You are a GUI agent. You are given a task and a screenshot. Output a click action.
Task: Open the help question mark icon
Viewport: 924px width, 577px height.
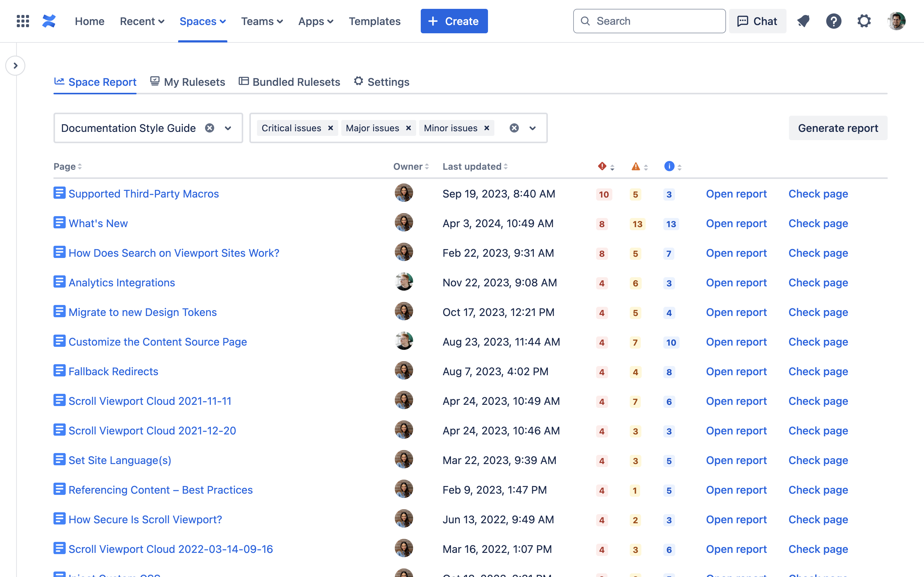[x=834, y=21]
